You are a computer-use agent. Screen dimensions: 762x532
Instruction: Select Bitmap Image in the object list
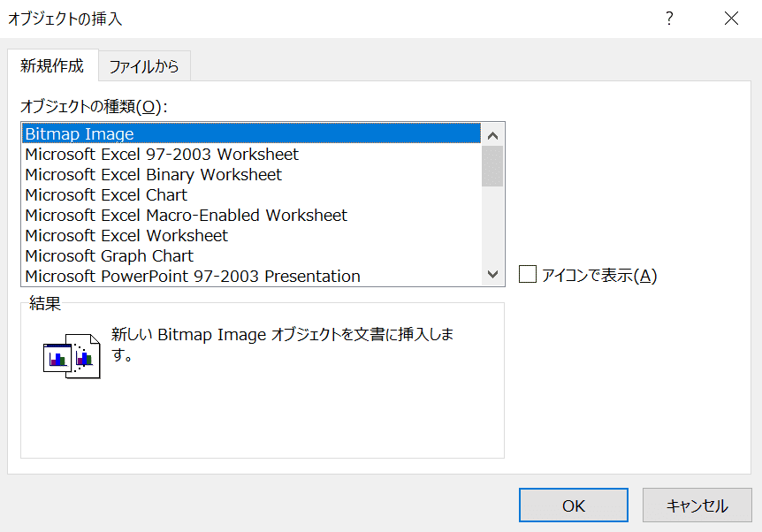[251, 133]
